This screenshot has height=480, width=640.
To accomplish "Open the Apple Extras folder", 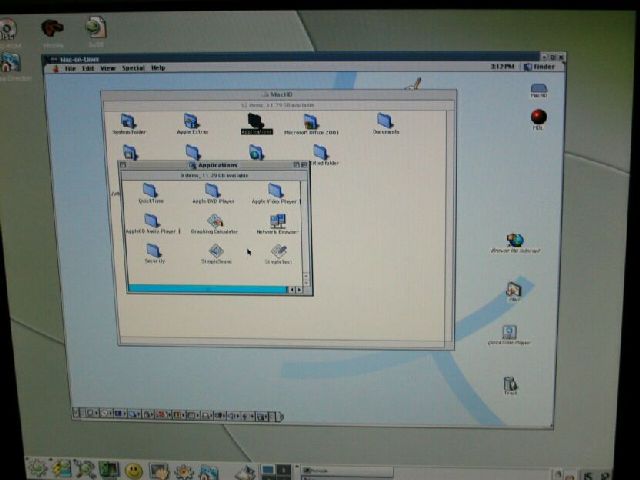I will (x=191, y=122).
